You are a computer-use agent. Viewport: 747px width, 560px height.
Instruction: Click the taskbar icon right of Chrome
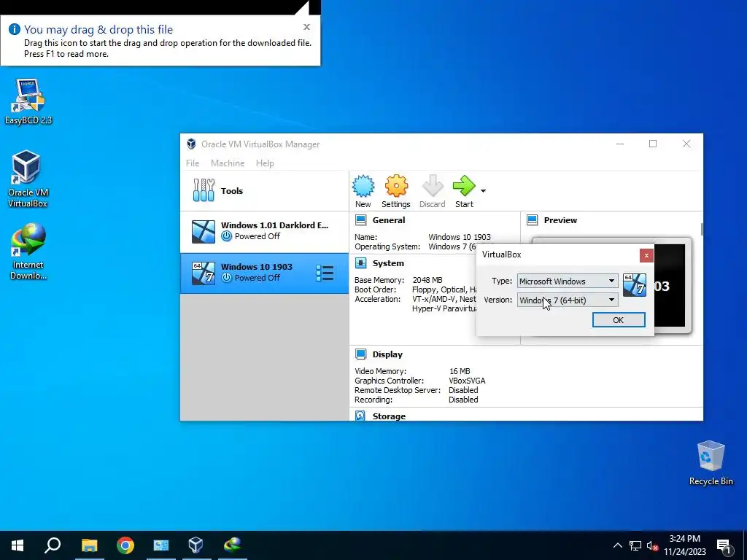[x=160, y=545]
